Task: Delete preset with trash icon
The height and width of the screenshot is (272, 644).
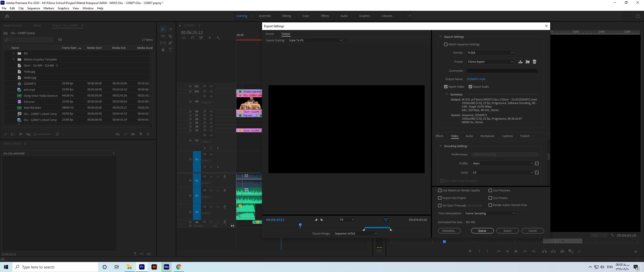Action: tap(535, 62)
